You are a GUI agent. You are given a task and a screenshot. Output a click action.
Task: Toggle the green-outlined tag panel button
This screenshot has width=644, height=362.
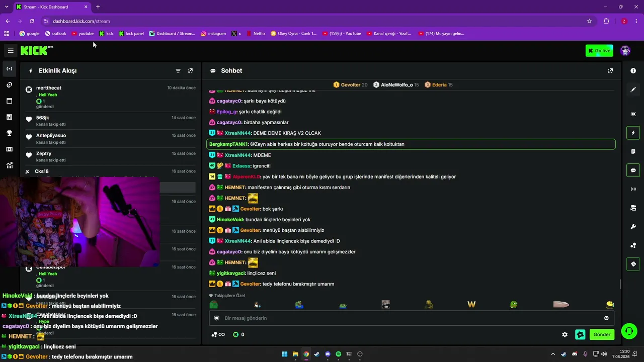click(x=633, y=264)
